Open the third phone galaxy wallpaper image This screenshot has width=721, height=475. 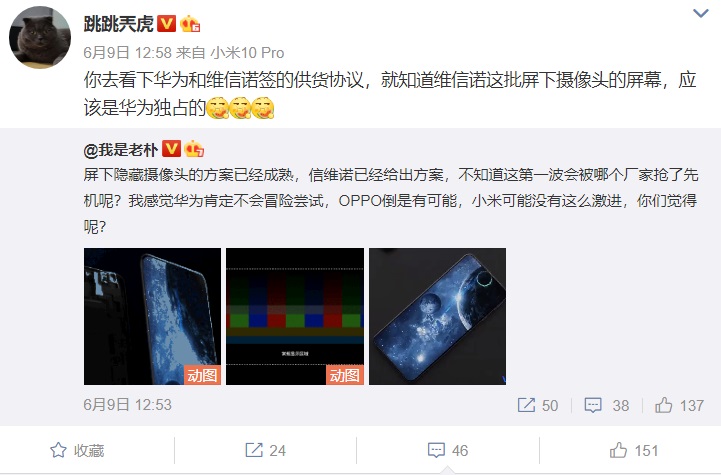click(x=437, y=316)
